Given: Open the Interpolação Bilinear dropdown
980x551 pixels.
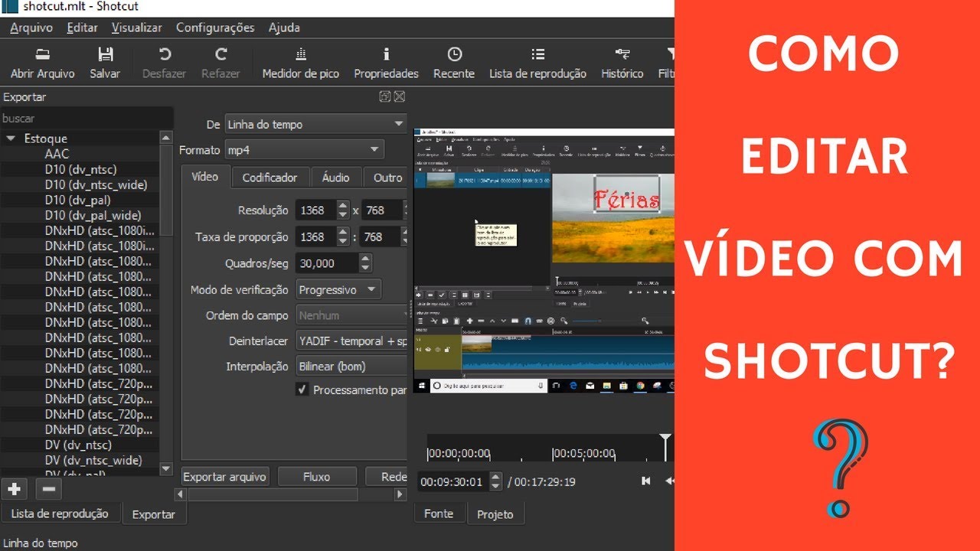Looking at the screenshot, I should click(x=351, y=367).
